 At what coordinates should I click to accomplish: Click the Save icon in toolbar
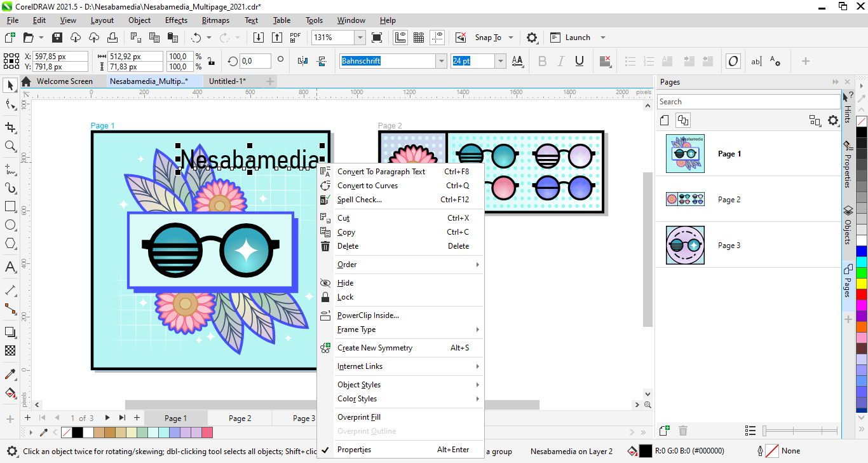pyautogui.click(x=57, y=38)
